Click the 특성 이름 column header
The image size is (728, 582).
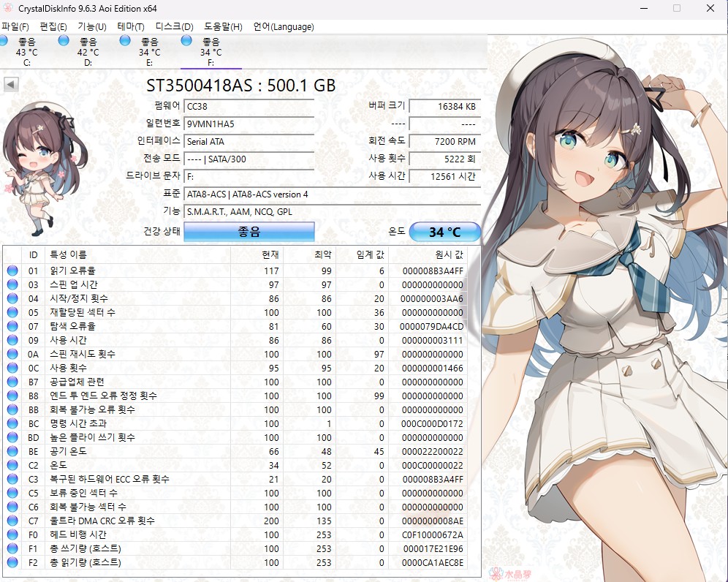[138, 254]
